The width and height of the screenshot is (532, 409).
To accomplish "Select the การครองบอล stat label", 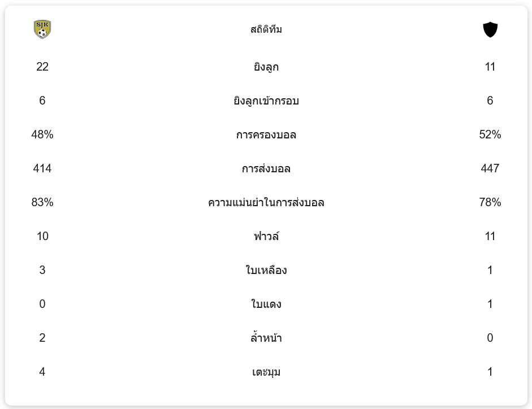I will [266, 134].
